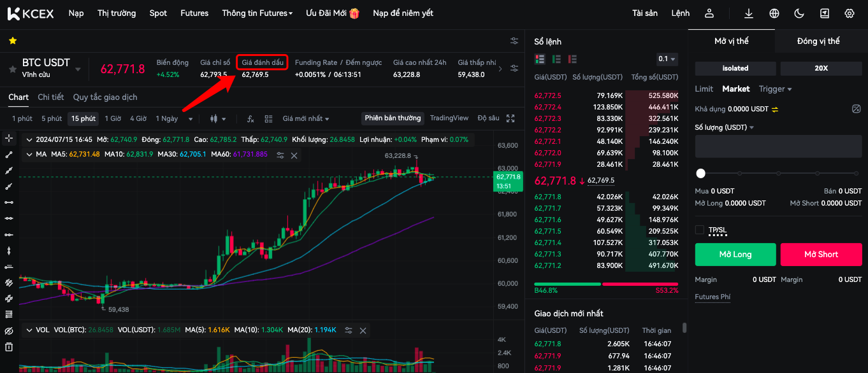Toggle the isolated margin mode button

pyautogui.click(x=735, y=68)
